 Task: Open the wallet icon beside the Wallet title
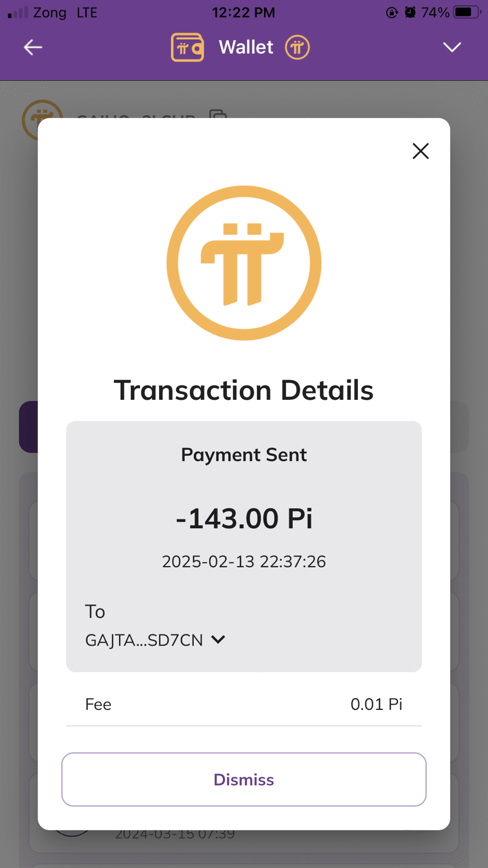tap(187, 47)
